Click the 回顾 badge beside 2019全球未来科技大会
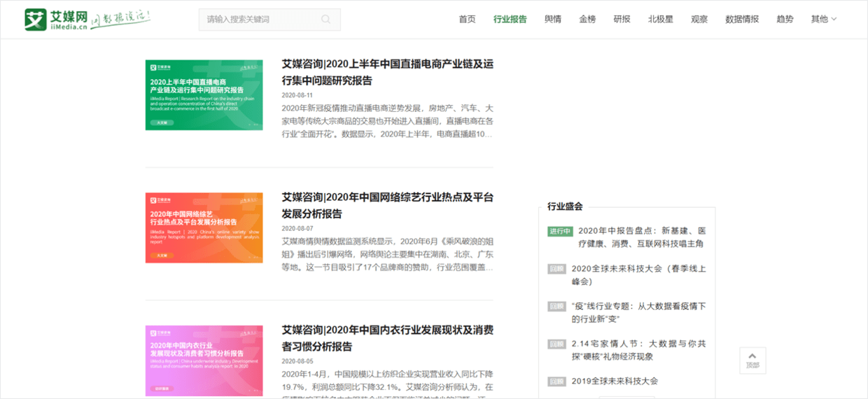The width and height of the screenshot is (868, 399). coord(556,381)
